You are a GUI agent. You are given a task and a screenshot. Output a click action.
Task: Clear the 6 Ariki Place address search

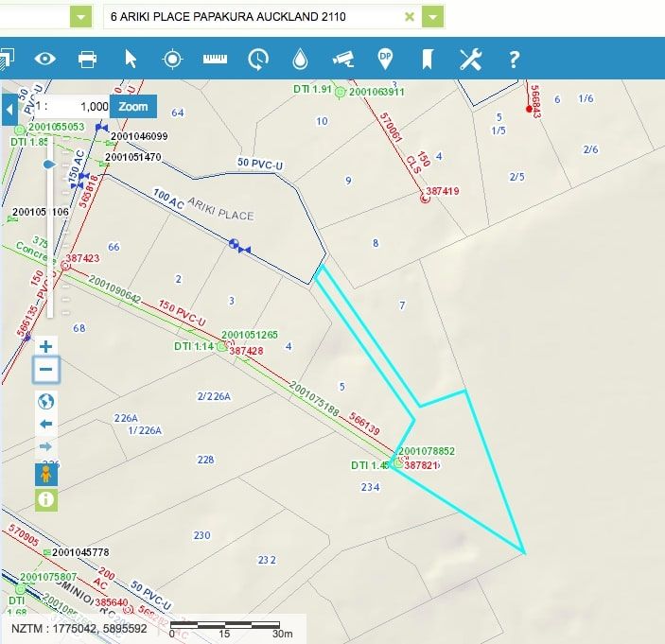point(409,17)
